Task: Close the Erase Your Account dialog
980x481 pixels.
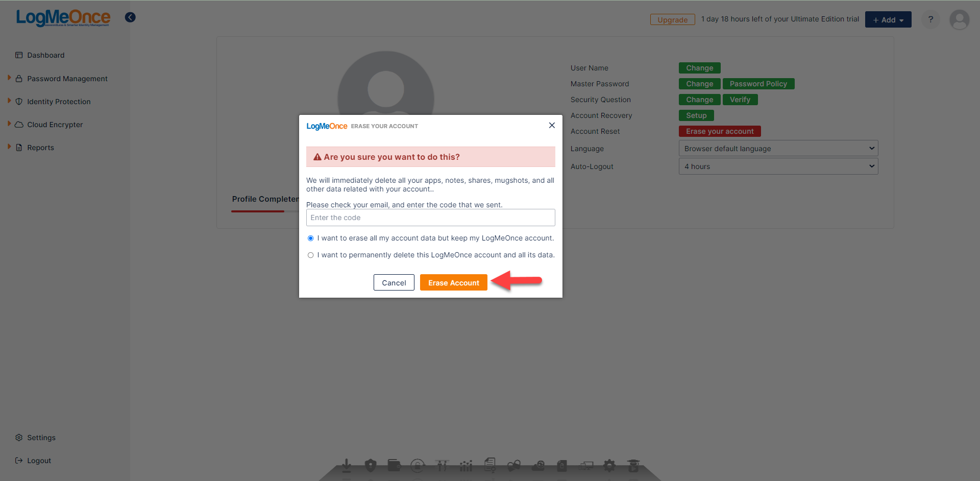Action: coord(552,125)
